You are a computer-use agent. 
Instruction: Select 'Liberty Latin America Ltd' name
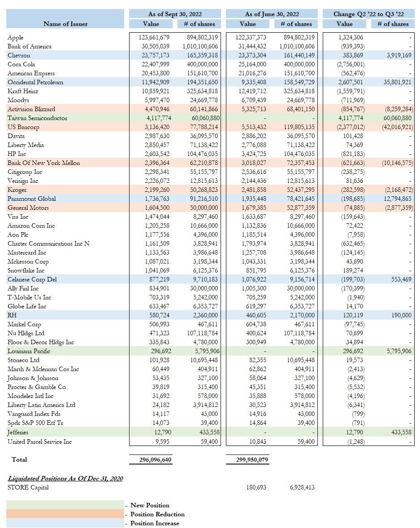41,405
